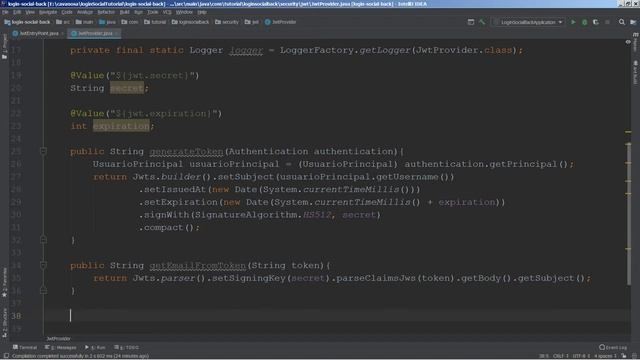Open the LoginSocialBackApplication run configuration dropdown
This screenshot has width=640, height=360.
click(528, 22)
